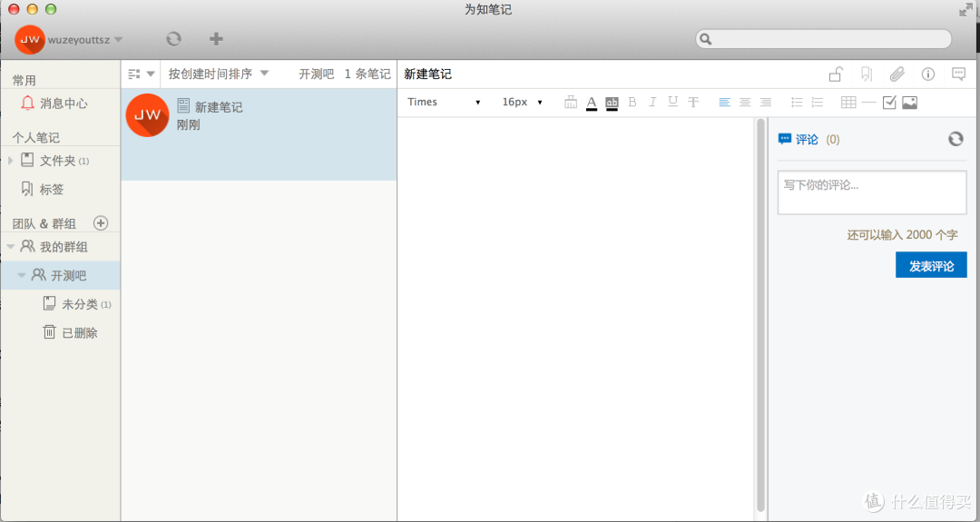Collapse the 我的群组 group arrow

click(x=11, y=247)
